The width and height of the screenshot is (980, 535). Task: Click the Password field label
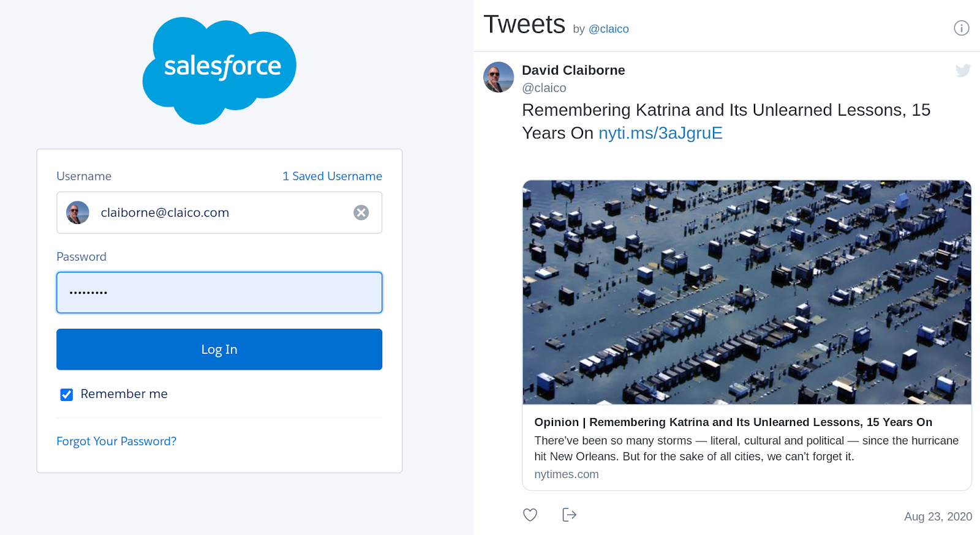[81, 257]
